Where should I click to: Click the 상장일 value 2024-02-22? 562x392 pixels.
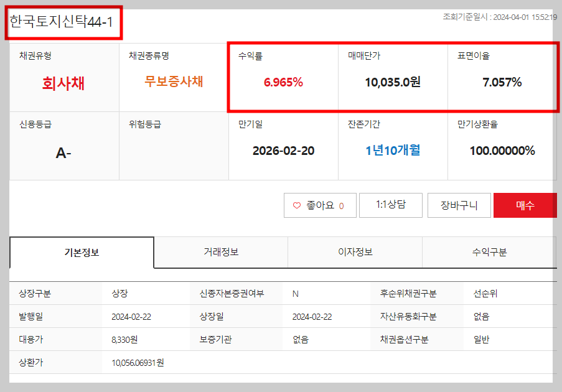312,317
